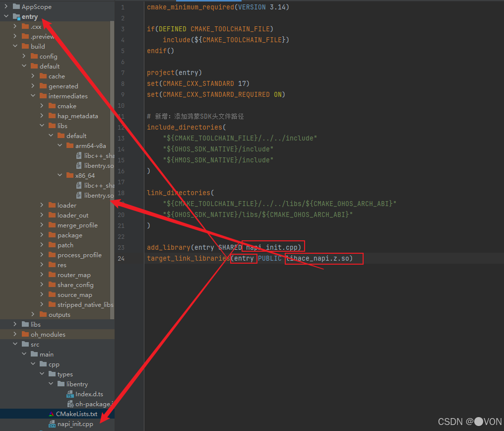
Task: Collapse the types folder
Action: pyautogui.click(x=42, y=374)
